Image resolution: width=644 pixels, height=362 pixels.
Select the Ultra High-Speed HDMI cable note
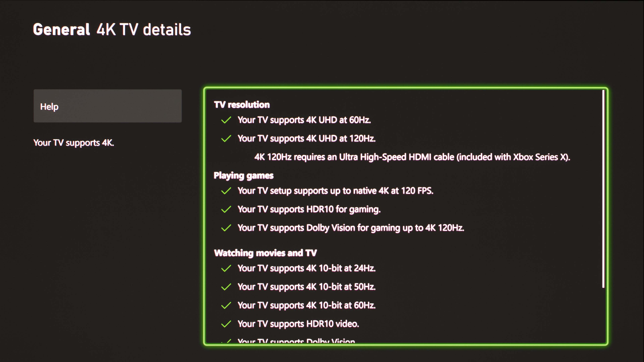412,157
